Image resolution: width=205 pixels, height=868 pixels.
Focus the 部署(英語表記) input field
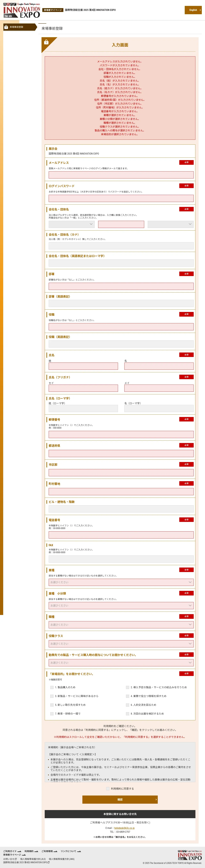[x=121, y=303]
